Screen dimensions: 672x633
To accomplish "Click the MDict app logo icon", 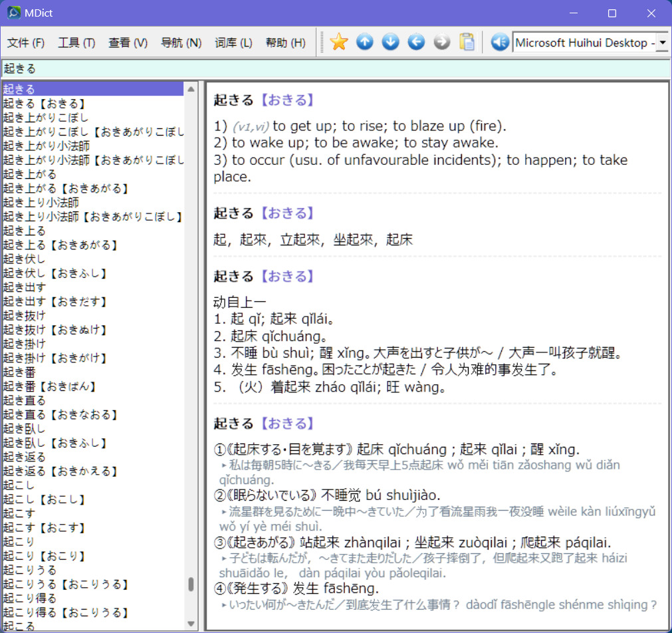I will tap(14, 13).
